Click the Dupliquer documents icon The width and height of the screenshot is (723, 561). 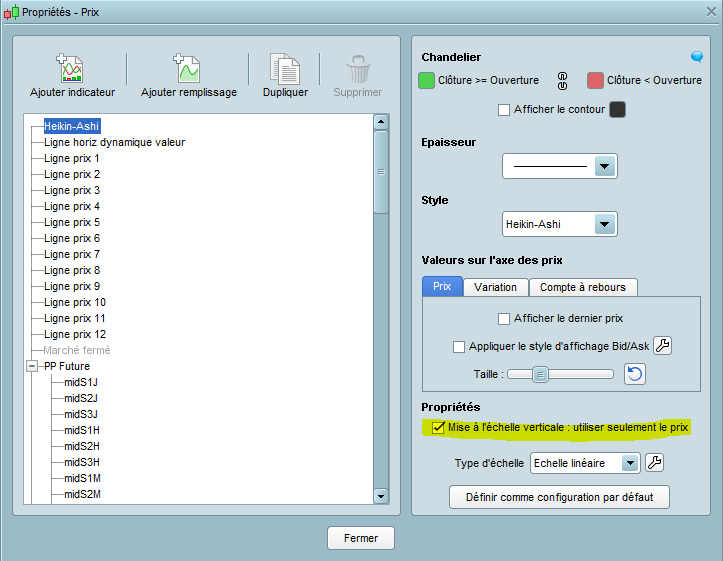click(x=284, y=69)
